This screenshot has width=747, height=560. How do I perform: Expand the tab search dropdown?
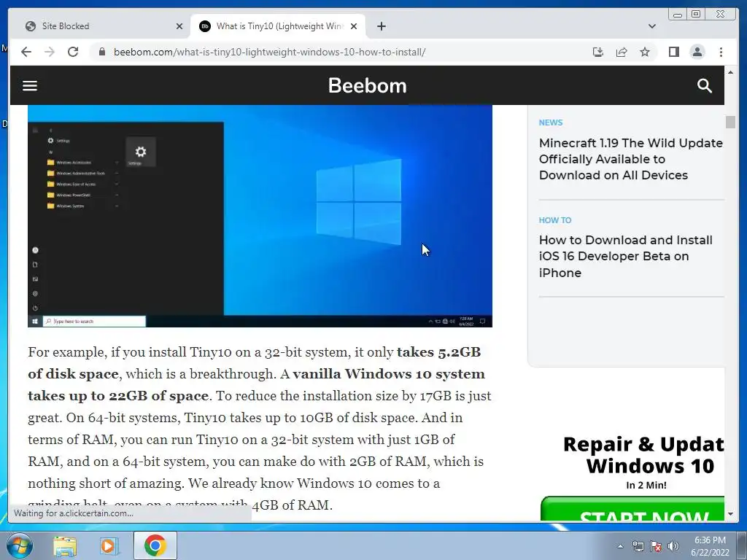click(x=651, y=26)
